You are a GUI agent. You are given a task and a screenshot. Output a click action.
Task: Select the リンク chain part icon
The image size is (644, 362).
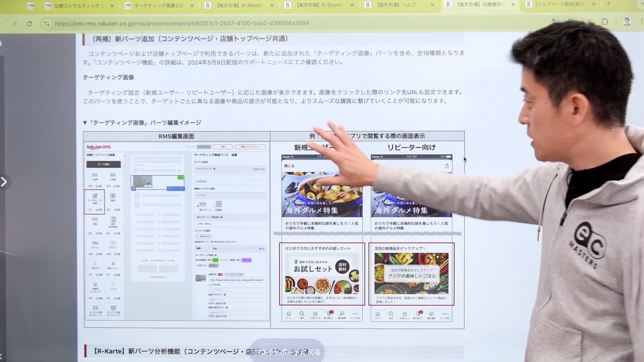[x=113, y=286]
